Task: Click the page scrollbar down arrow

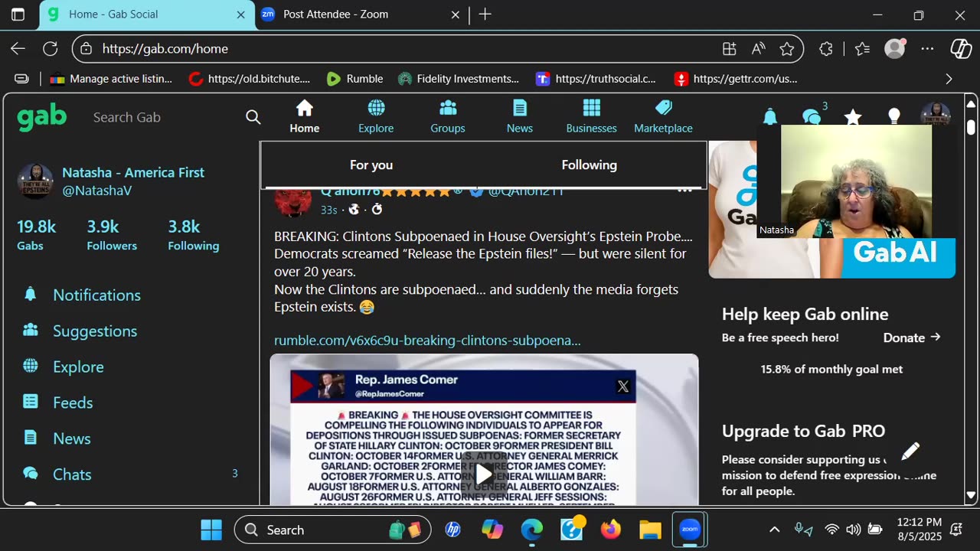Action: pos(971,495)
